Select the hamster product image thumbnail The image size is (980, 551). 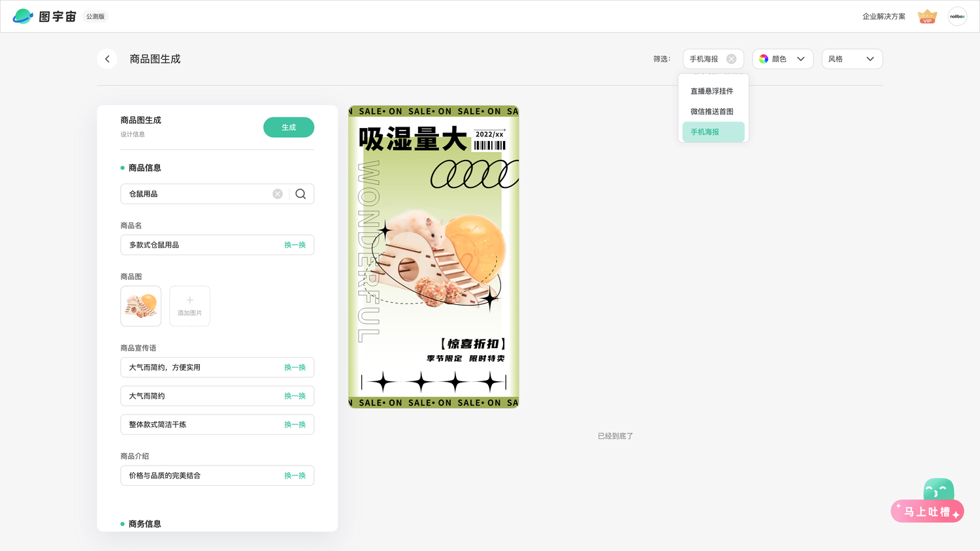tap(140, 306)
